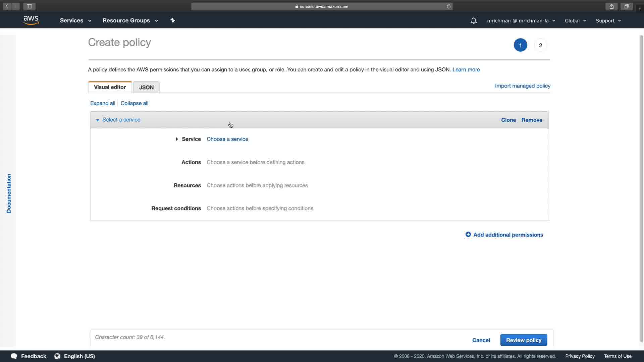
Task: Switch to the JSON tab
Action: click(x=146, y=87)
